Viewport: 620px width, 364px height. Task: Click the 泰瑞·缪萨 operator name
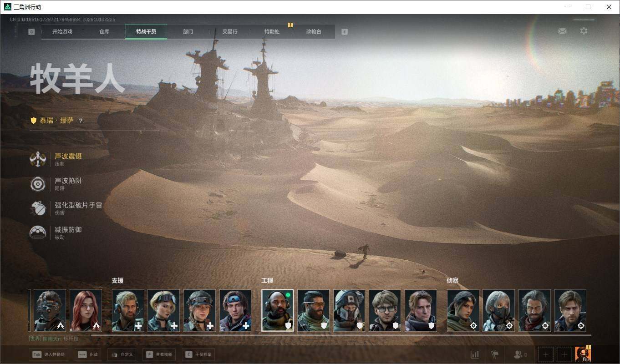click(x=56, y=121)
